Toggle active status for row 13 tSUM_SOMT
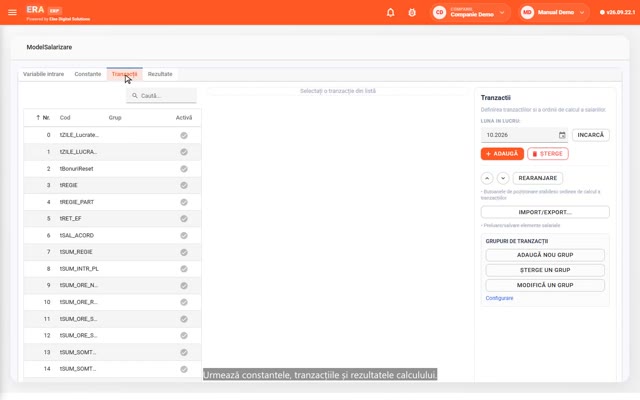The height and width of the screenshot is (400, 640). pos(184,352)
